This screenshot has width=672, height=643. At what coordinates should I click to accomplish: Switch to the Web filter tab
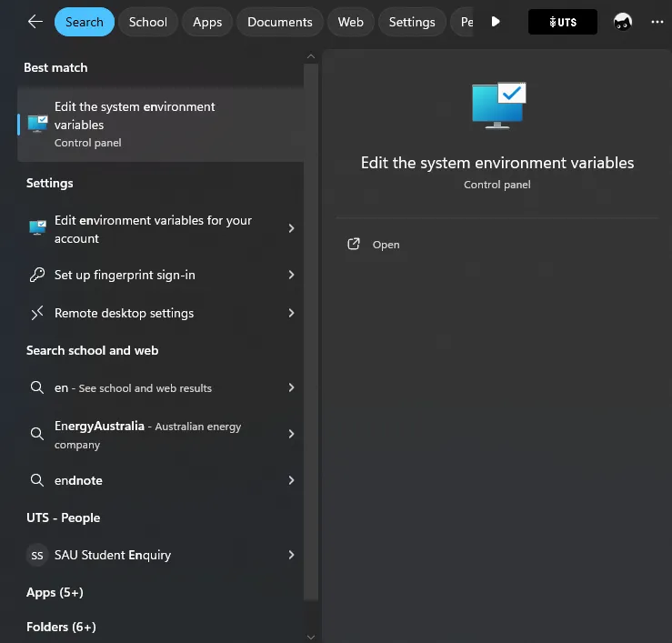[350, 22]
